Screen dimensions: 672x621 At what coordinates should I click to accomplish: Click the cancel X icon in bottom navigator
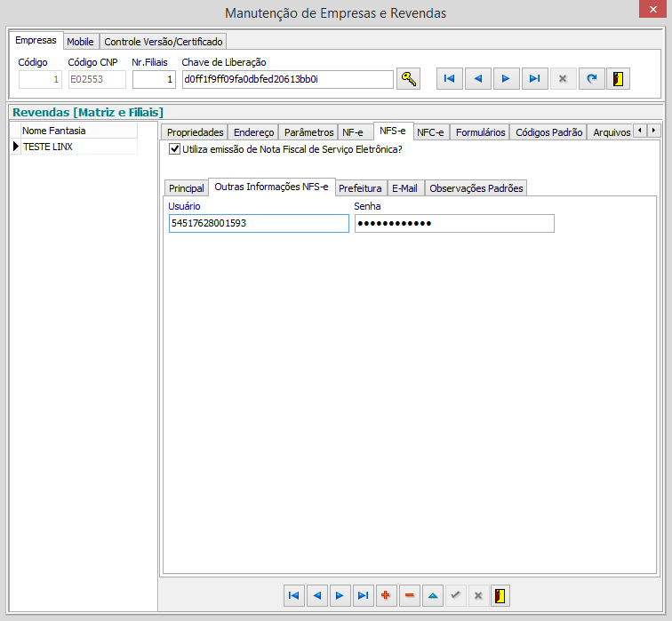click(478, 596)
